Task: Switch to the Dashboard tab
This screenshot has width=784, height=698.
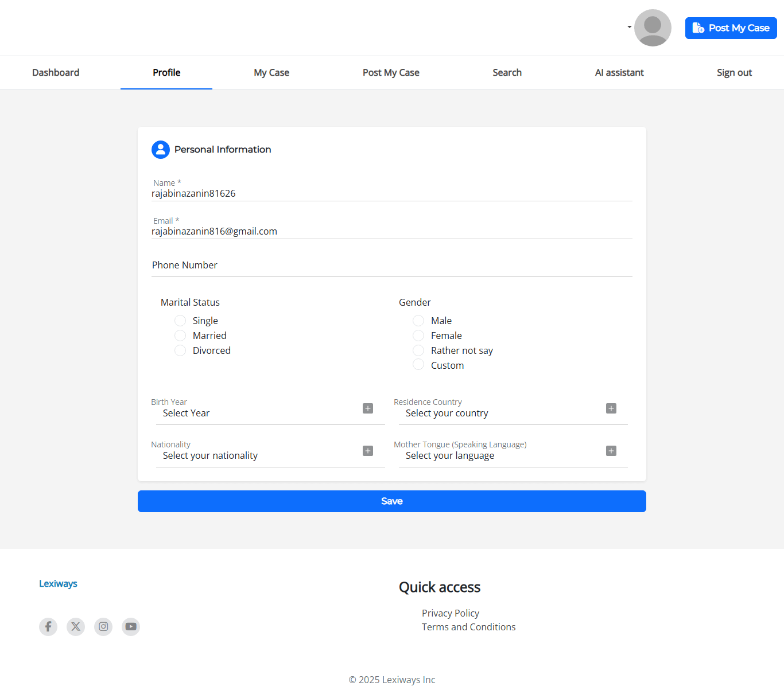Action: point(56,73)
